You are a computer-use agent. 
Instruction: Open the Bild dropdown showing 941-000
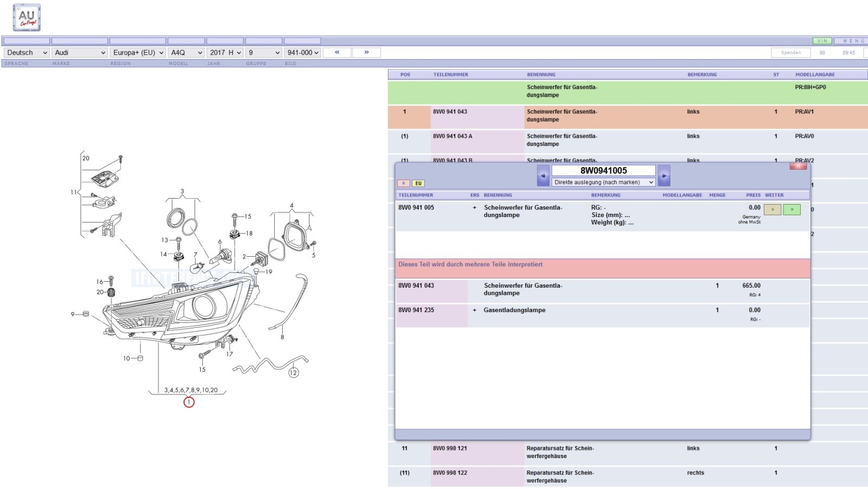click(x=303, y=53)
